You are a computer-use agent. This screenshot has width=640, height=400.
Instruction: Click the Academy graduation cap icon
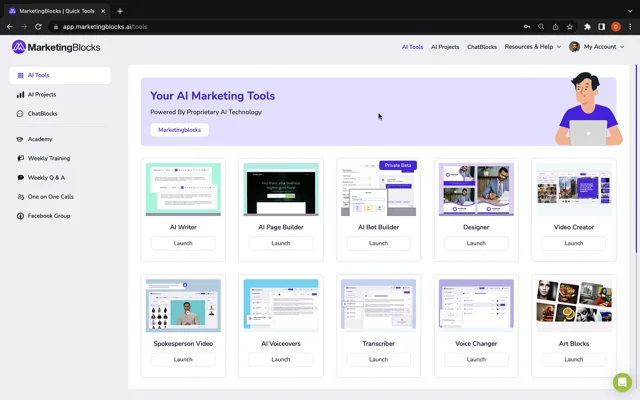[x=20, y=139]
